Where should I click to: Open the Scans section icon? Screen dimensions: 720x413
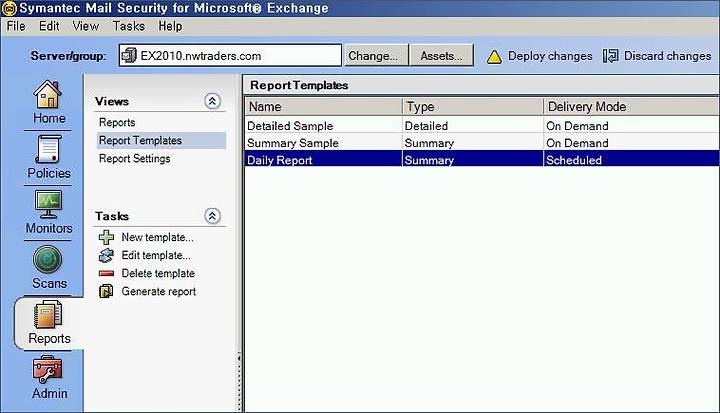click(47, 260)
